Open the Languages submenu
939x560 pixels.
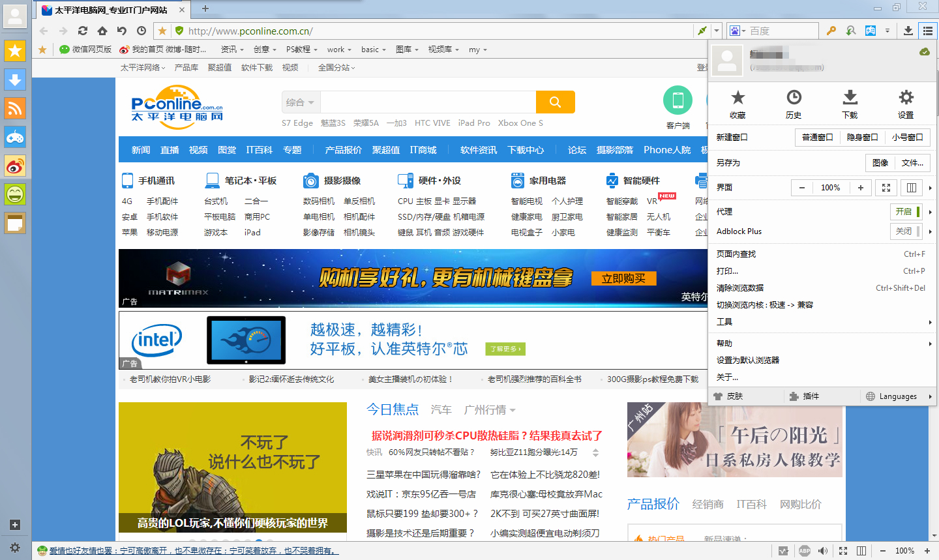pyautogui.click(x=897, y=396)
